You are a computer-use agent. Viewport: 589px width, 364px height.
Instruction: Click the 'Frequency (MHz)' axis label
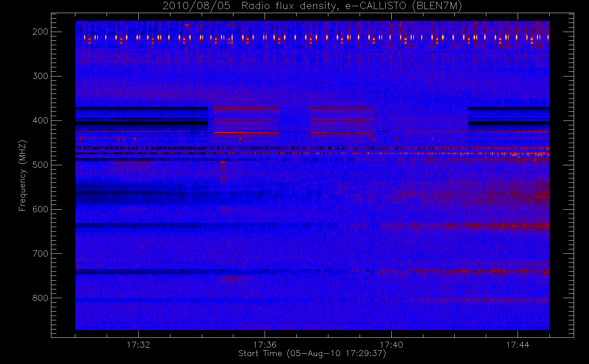[23, 176]
